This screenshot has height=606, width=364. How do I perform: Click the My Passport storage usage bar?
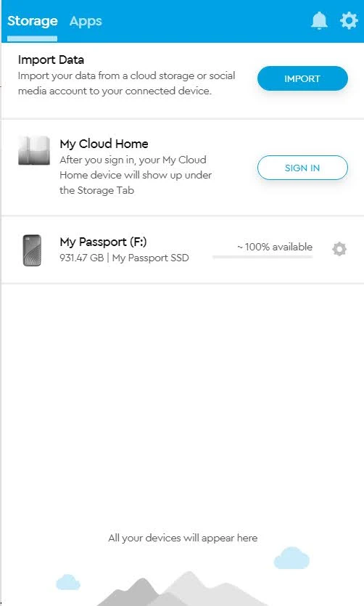point(262,257)
